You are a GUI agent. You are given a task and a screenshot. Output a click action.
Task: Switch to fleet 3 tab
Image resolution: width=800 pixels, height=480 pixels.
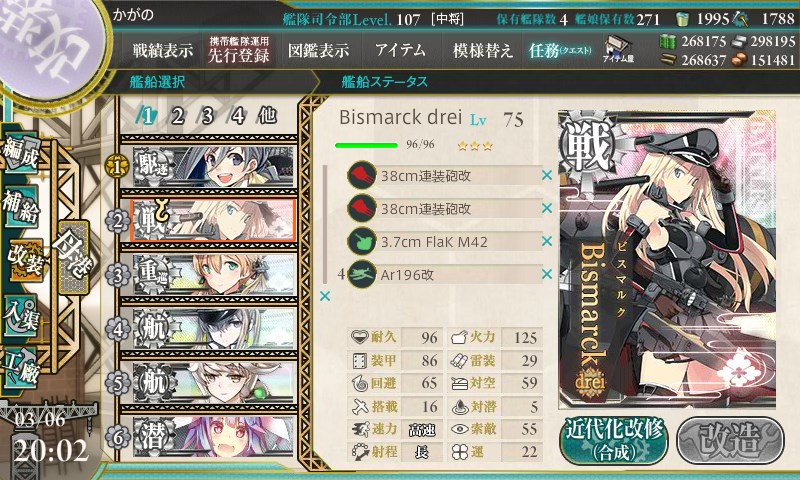point(207,116)
